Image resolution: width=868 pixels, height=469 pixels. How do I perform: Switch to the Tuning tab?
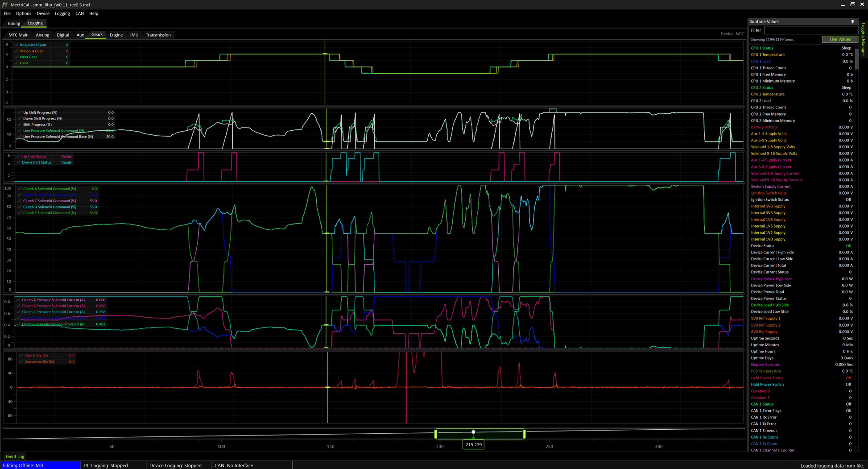(x=13, y=23)
